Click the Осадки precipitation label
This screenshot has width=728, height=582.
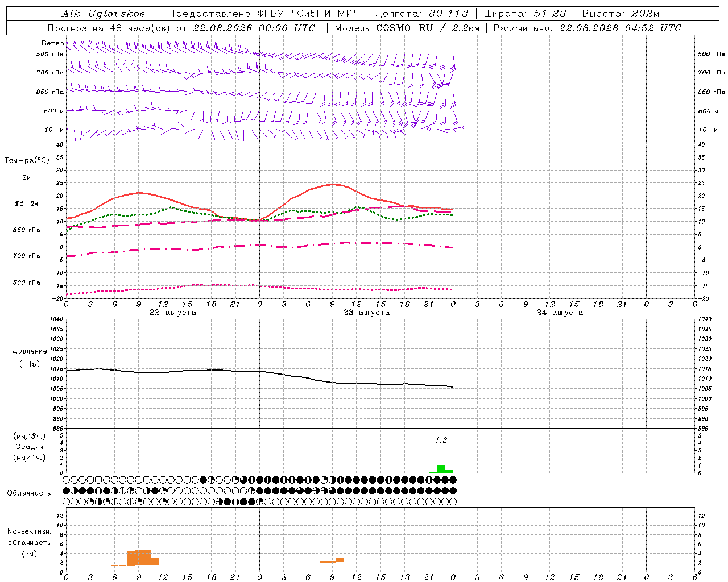coord(30,447)
